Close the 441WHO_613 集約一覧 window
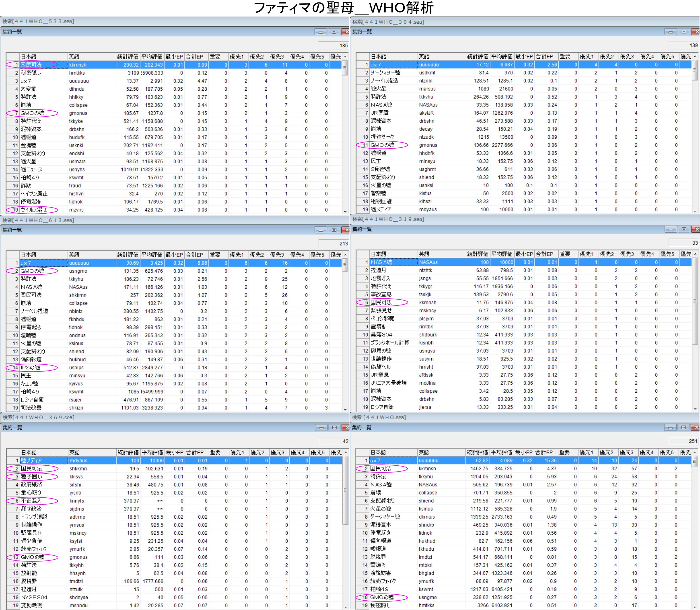The image size is (700, 610). point(346,230)
